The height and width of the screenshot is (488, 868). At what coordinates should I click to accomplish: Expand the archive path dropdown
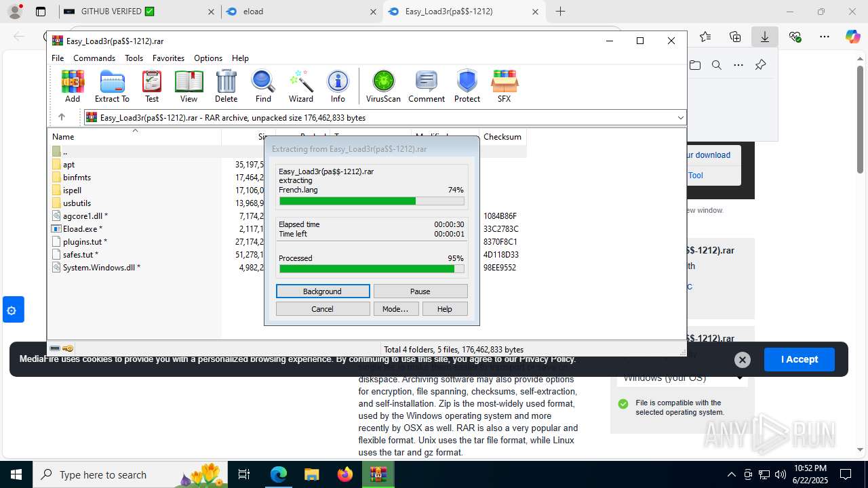680,117
